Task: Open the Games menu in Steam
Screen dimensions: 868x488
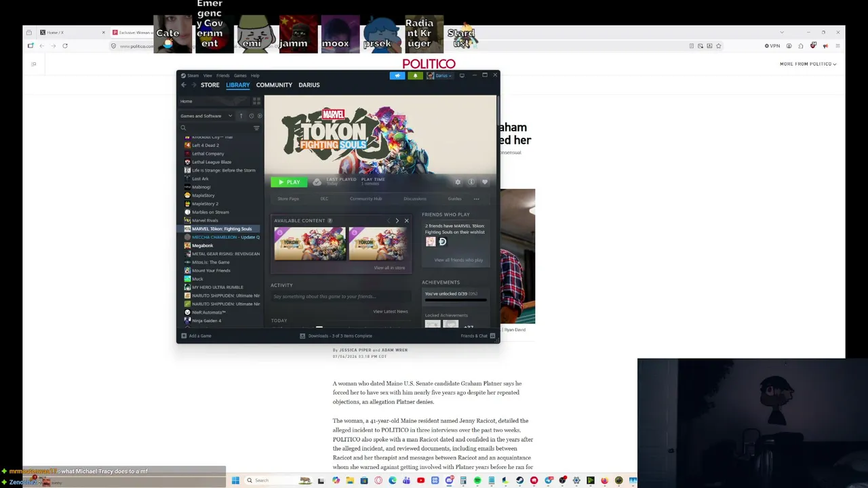Action: (x=240, y=75)
